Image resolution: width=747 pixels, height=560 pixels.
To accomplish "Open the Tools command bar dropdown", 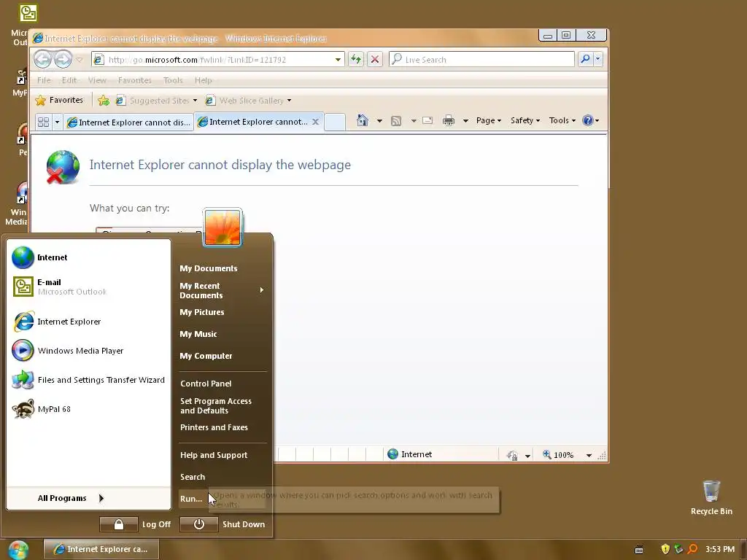I will pyautogui.click(x=562, y=120).
